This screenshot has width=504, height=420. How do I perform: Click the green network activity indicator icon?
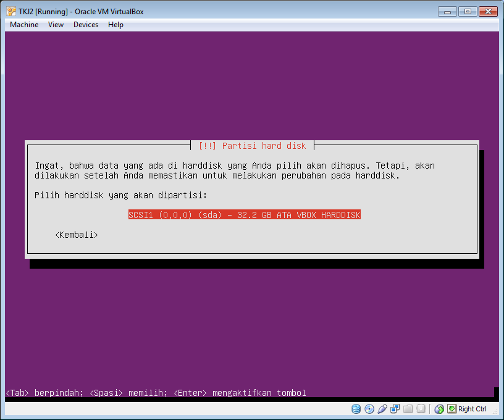[439, 409]
